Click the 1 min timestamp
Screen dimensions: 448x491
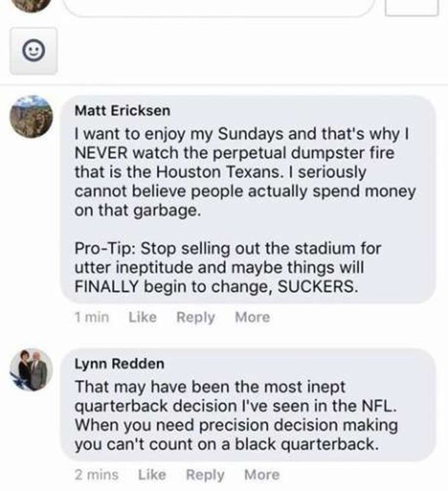click(x=92, y=317)
